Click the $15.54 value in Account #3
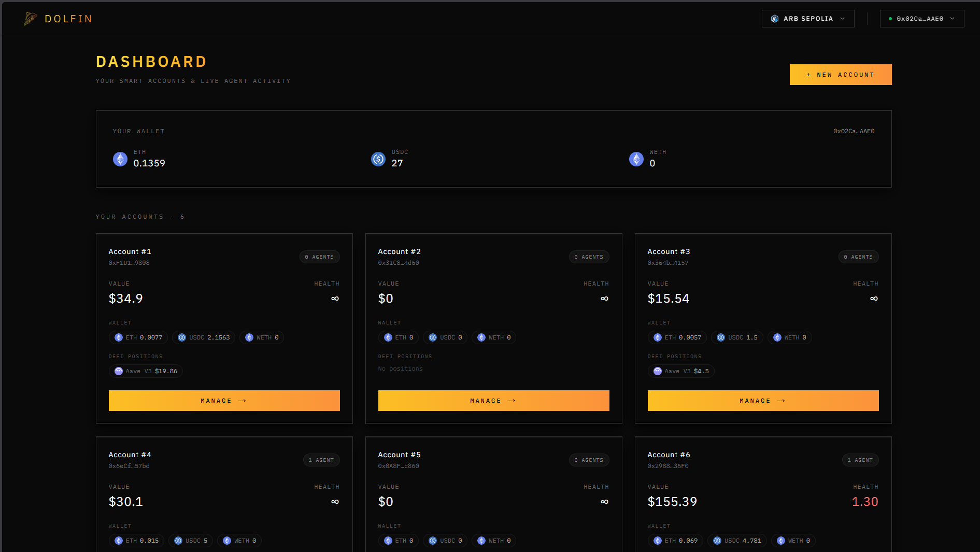This screenshot has width=980, height=552. pyautogui.click(x=669, y=299)
